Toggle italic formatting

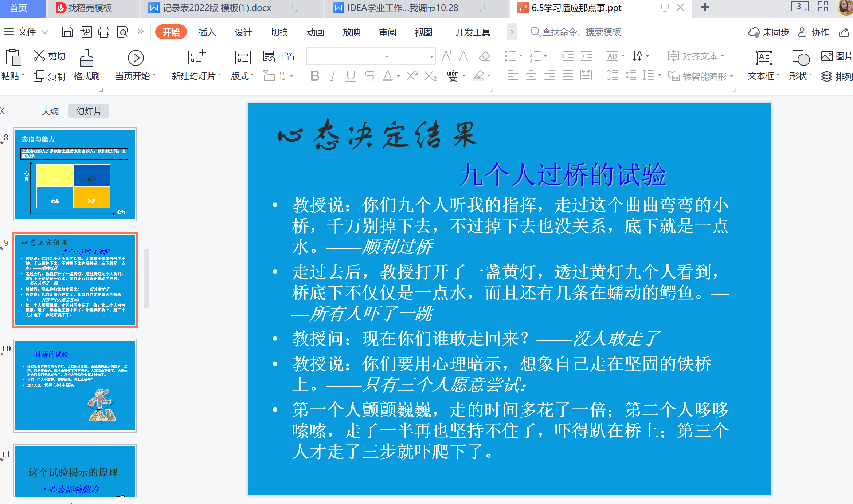coord(332,76)
